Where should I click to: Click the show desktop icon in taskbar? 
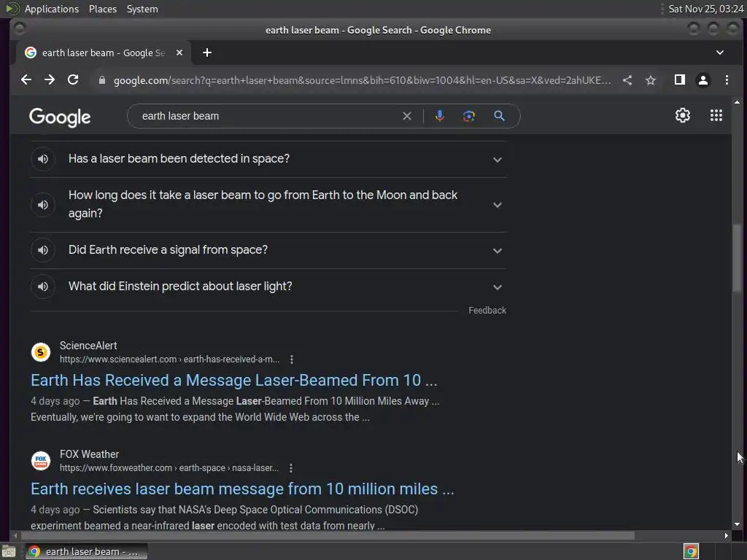tap(9, 552)
